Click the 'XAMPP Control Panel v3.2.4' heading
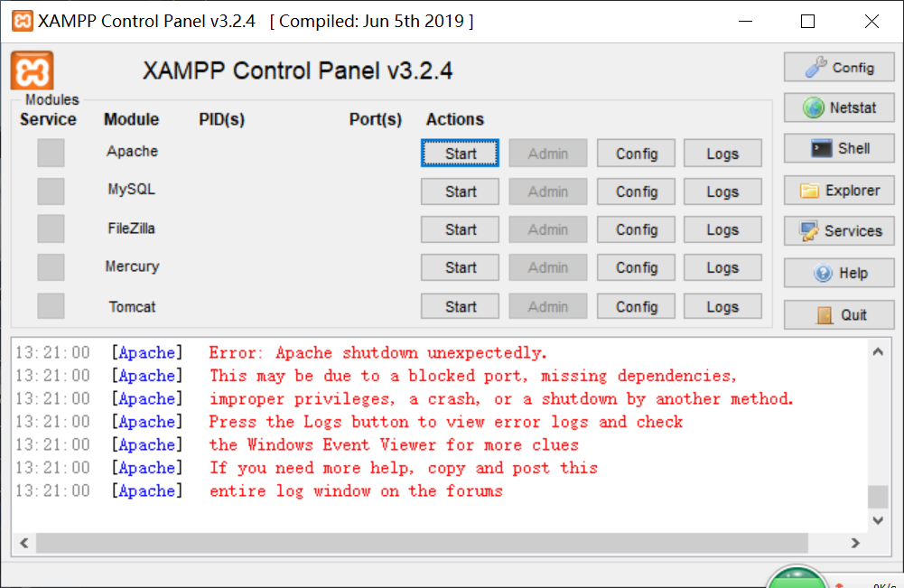 (297, 71)
